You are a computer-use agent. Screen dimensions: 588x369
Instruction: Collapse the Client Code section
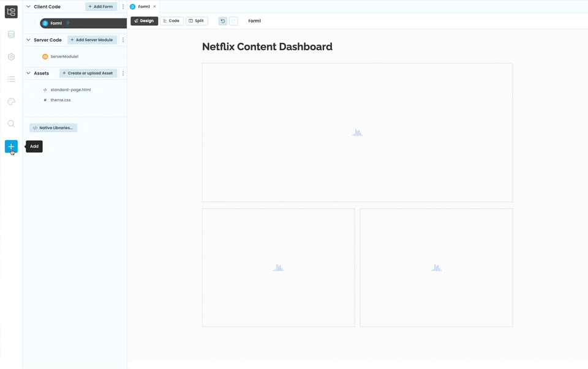pos(28,7)
